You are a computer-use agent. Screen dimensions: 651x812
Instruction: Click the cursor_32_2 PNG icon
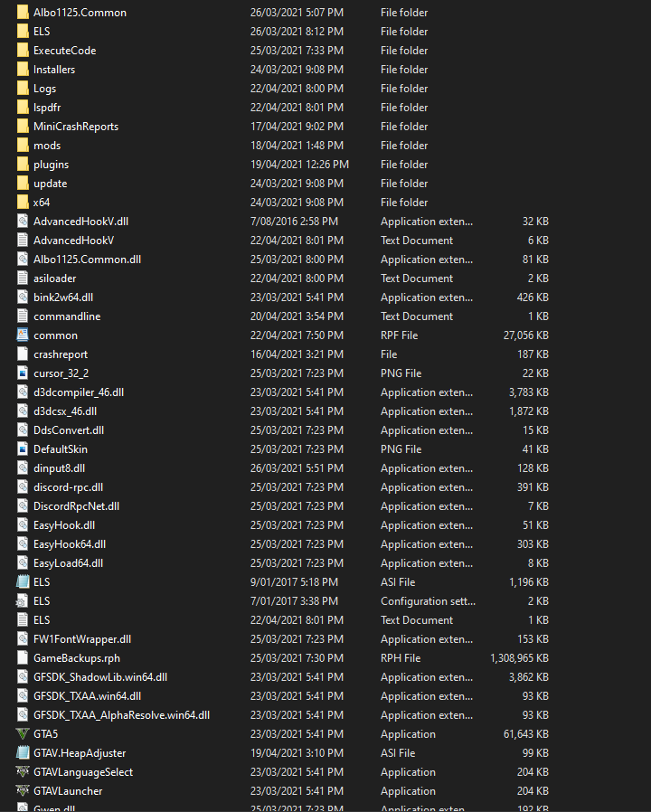pos(23,373)
